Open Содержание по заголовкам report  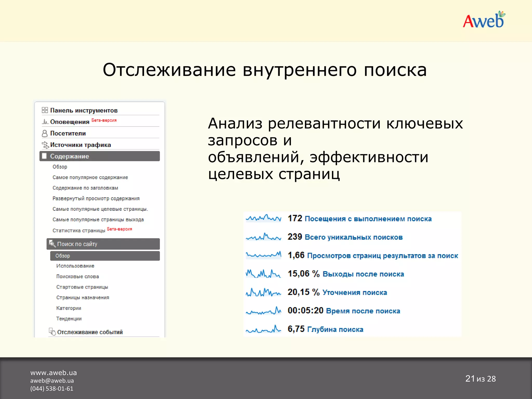85,188
